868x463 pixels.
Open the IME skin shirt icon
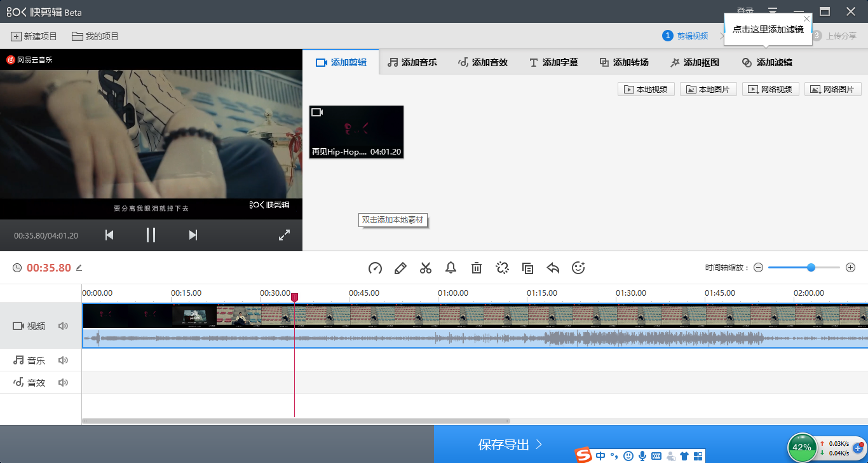point(684,455)
